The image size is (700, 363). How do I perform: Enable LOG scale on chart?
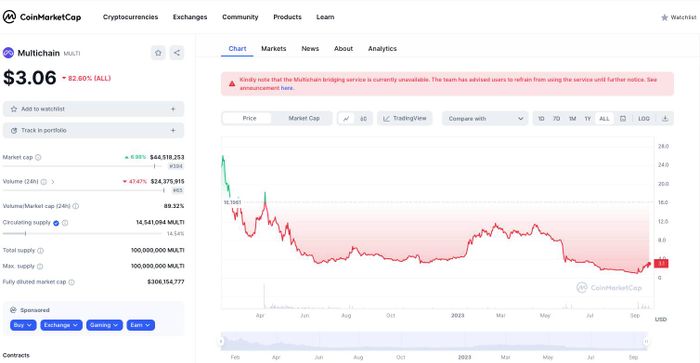[643, 118]
